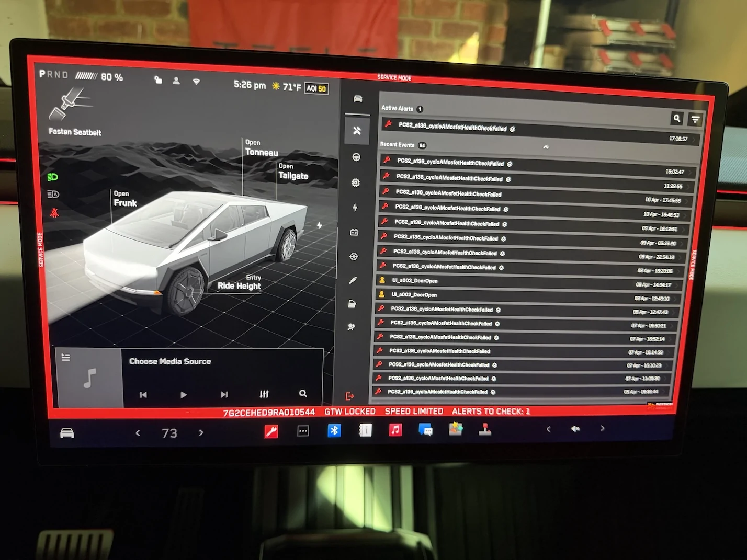Skip to next media track

tap(224, 394)
